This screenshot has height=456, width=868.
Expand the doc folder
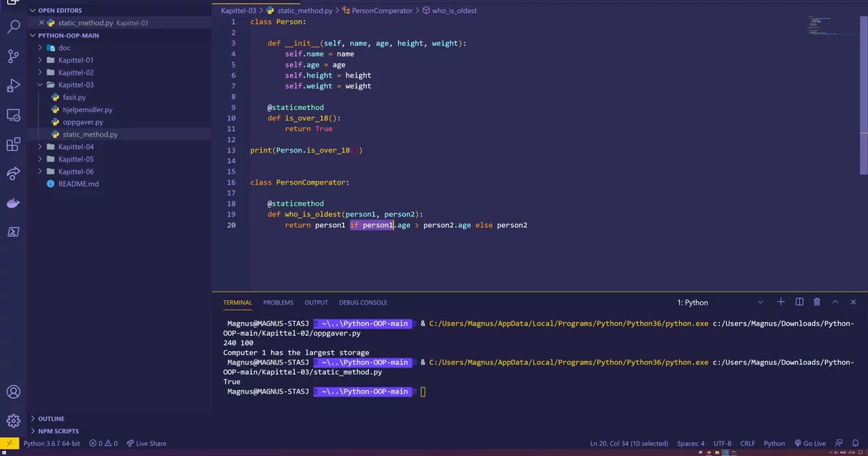coord(119,48)
